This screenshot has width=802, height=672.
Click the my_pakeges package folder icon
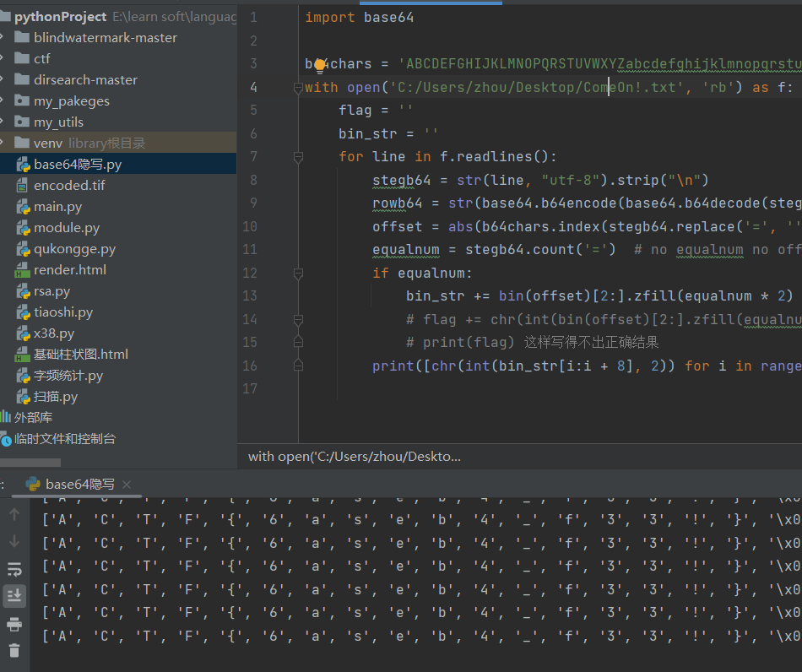tap(21, 100)
